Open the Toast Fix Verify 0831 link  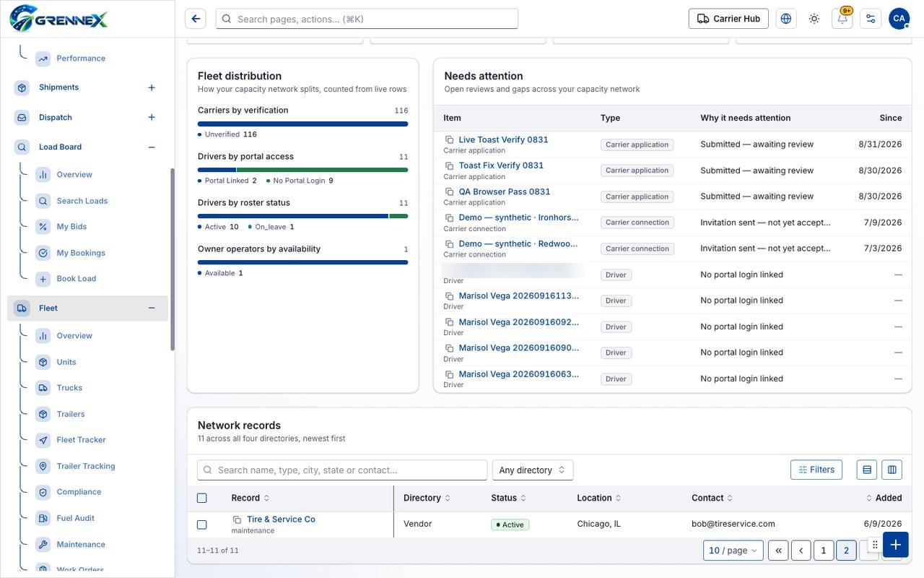point(501,165)
